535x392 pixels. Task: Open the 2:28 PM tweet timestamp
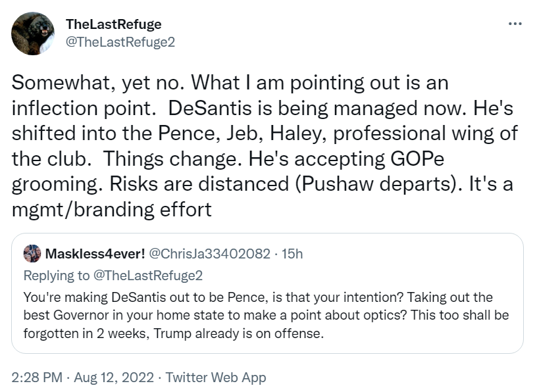tap(38, 378)
